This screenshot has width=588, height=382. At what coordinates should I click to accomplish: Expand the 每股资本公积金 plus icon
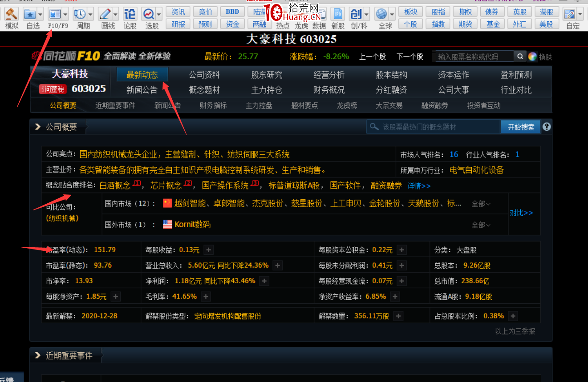point(401,250)
